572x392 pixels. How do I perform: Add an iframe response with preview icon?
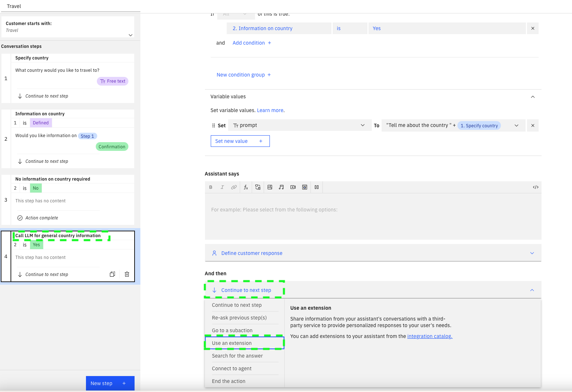305,187
